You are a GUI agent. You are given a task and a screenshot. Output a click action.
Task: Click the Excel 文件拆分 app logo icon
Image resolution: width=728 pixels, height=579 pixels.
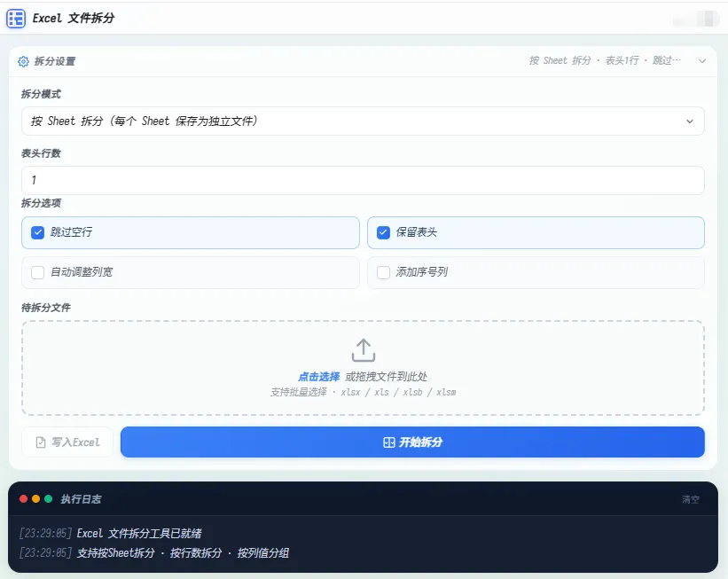pos(16,19)
